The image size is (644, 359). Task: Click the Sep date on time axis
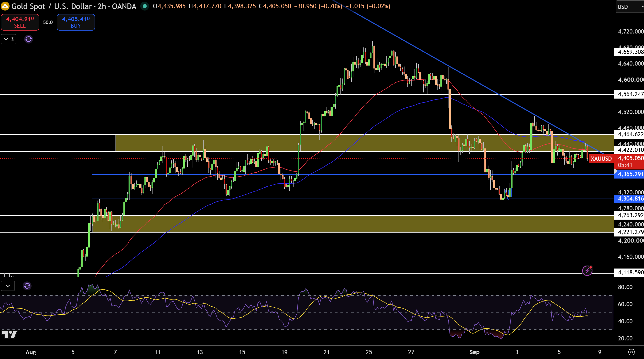click(x=474, y=352)
